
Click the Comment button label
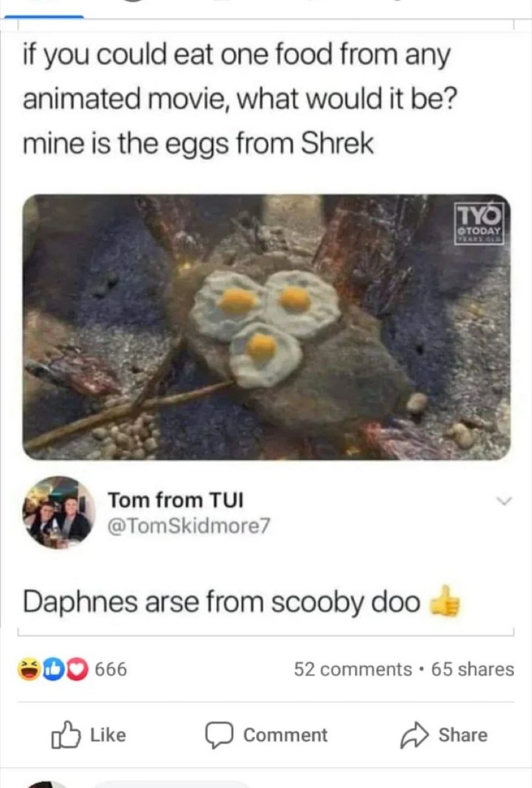(x=286, y=735)
